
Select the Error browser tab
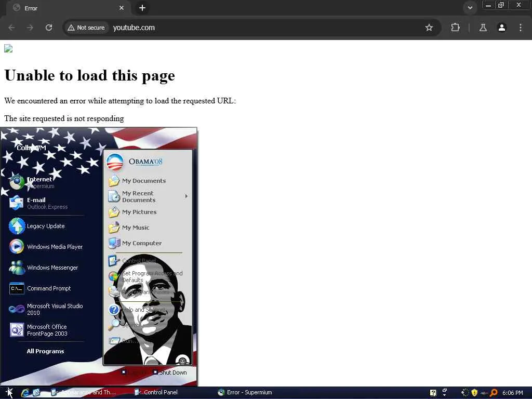(68, 8)
